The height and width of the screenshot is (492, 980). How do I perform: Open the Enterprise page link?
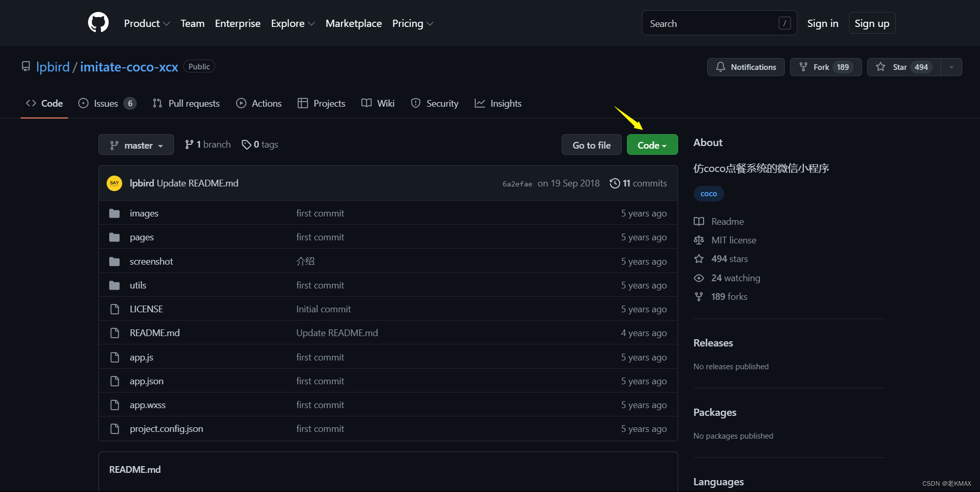tap(238, 23)
